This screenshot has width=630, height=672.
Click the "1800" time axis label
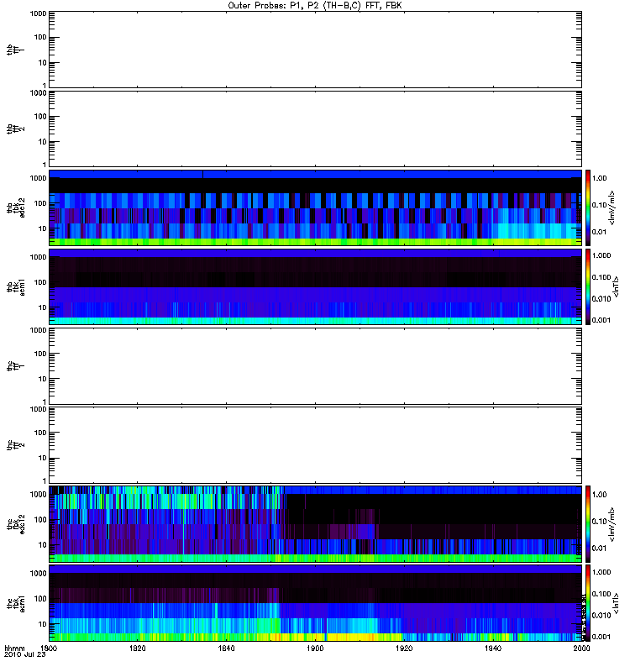click(x=49, y=648)
